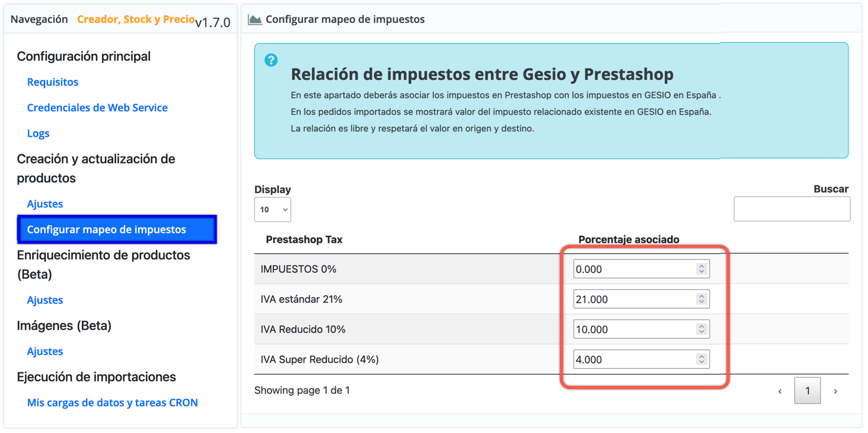Adjust the IVA estándar 21% stepper arrows

point(701,299)
